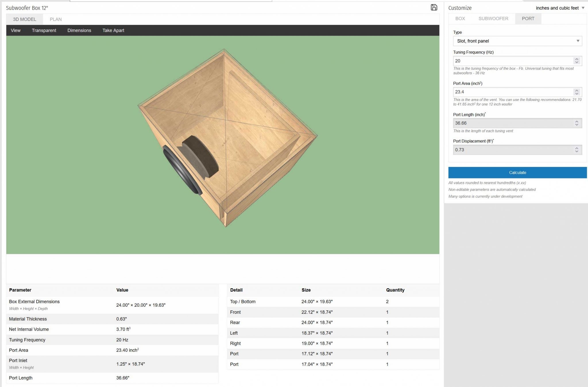Click the Parameter column header
Screen dimensions: 588x387
pos(20,290)
